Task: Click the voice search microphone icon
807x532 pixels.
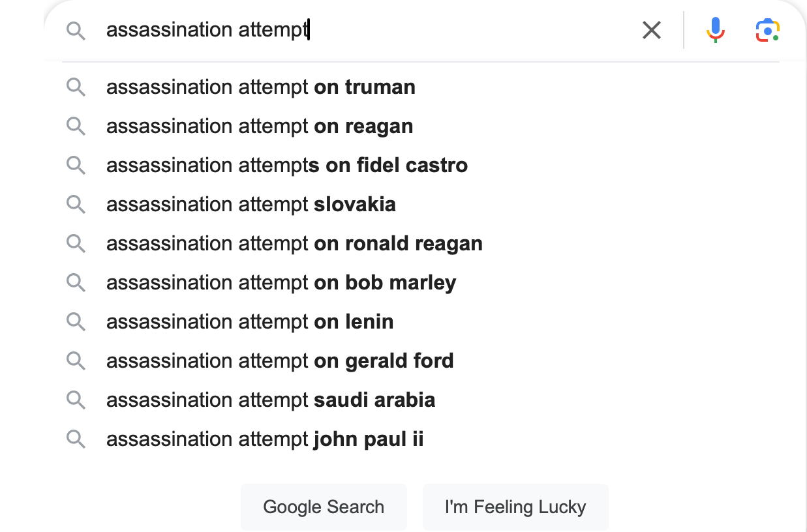Action: (715, 29)
